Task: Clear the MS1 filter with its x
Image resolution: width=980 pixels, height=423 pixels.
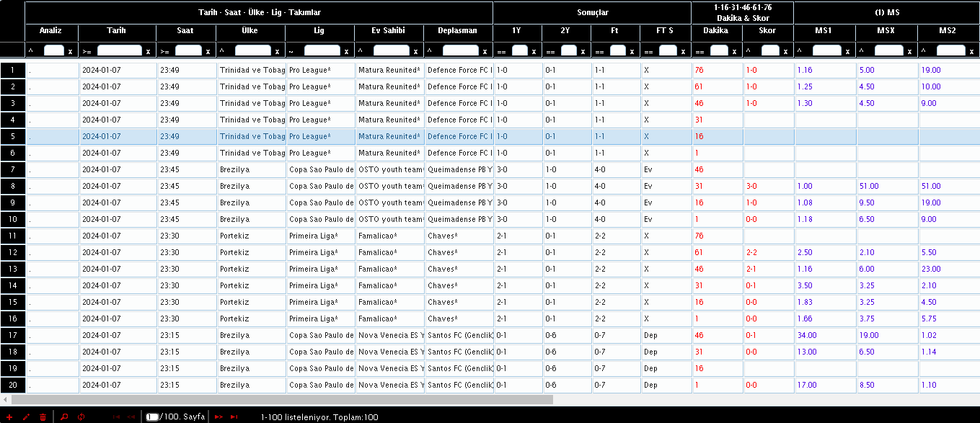Action: click(847, 51)
